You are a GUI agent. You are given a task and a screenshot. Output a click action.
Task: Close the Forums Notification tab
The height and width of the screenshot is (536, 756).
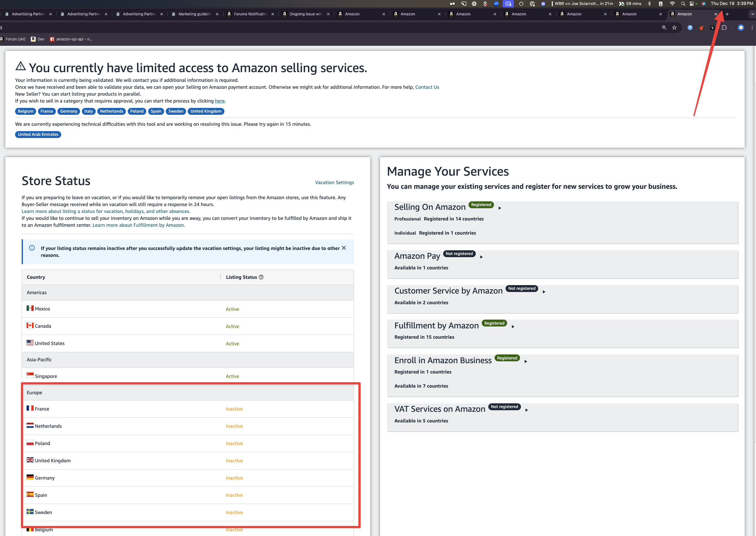(x=272, y=14)
